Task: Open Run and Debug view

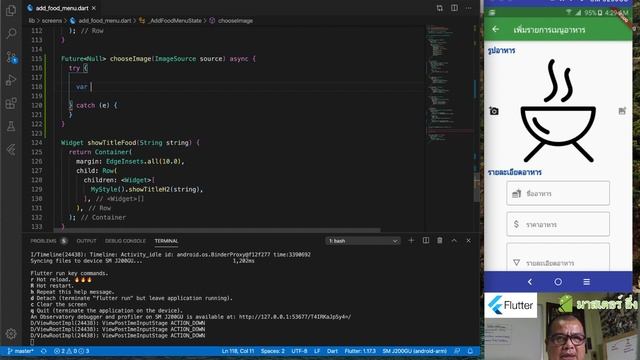Action: coord(11,80)
